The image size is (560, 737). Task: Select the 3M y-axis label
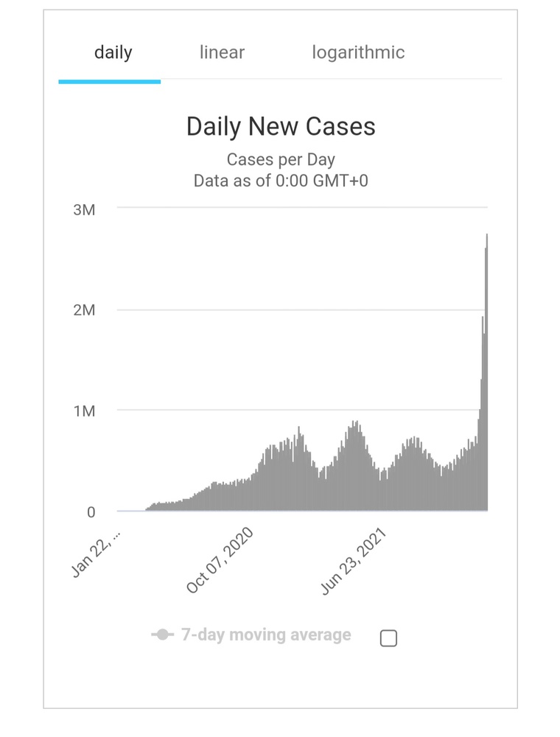coord(83,209)
